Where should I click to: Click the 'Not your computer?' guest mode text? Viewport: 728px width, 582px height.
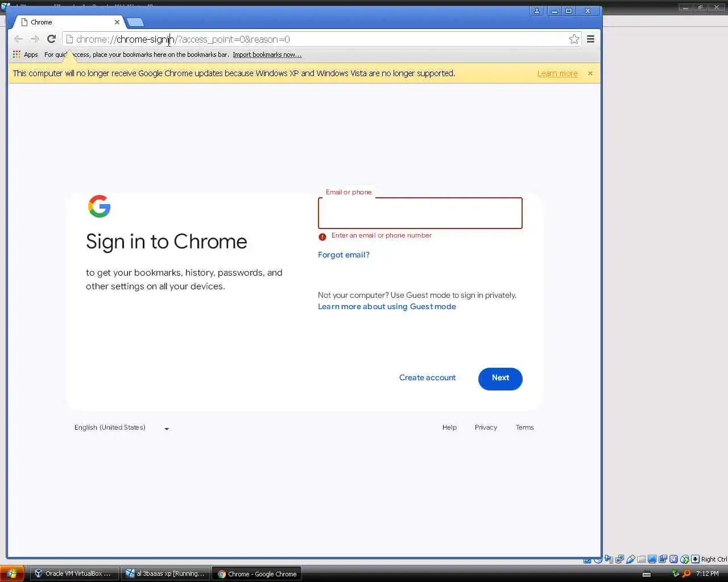tap(417, 295)
